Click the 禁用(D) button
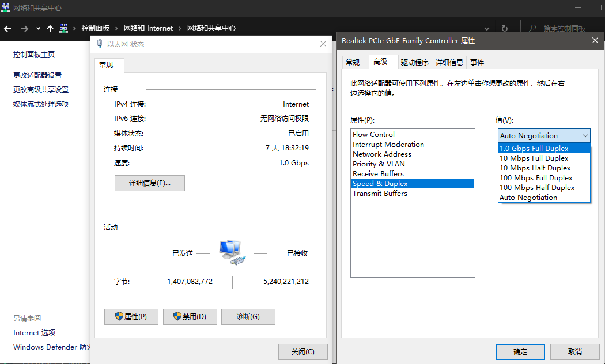 tap(190, 317)
